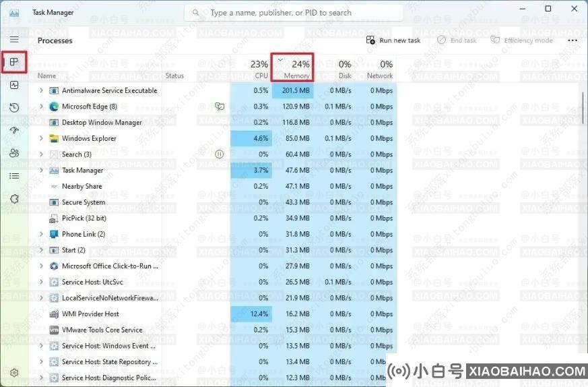Select the Desktop Window Manager row
This screenshot has height=387, width=588.
point(213,123)
